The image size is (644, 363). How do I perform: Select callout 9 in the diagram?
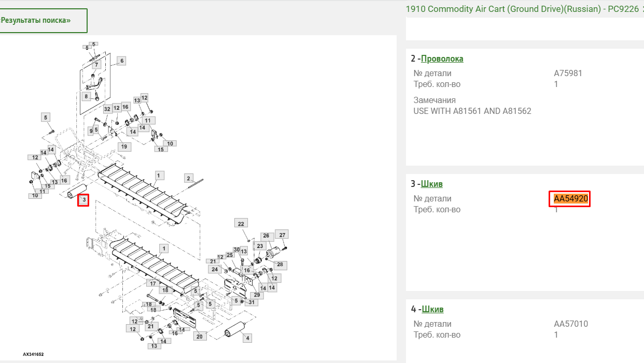91,130
